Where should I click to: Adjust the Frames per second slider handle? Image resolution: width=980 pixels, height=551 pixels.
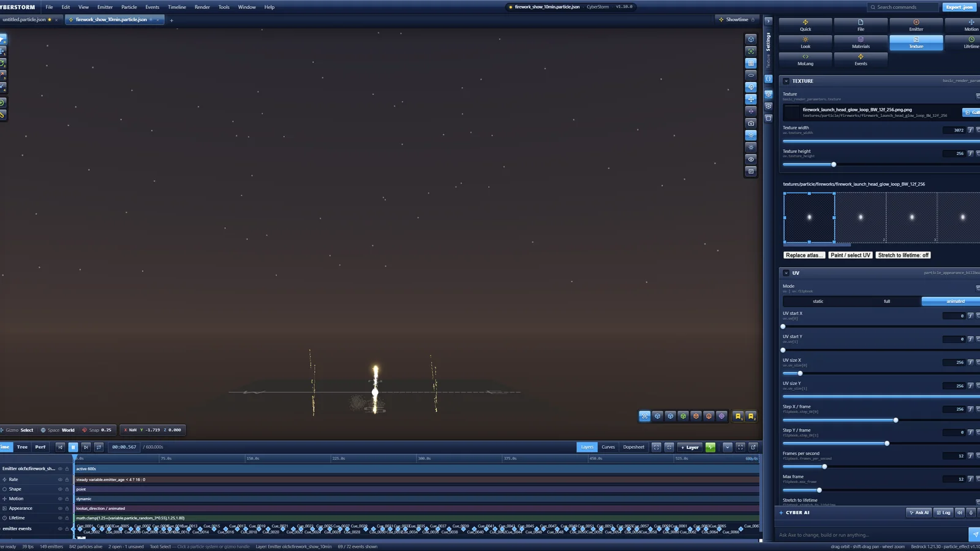coord(824,467)
